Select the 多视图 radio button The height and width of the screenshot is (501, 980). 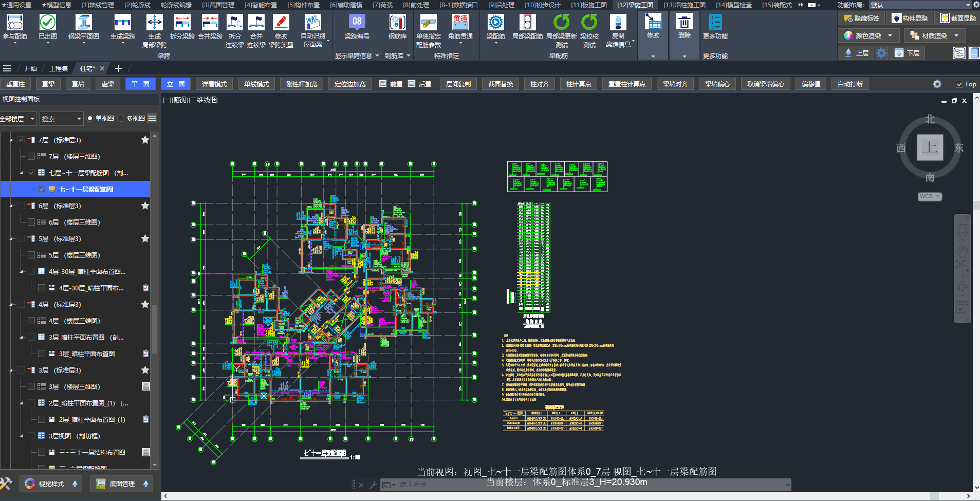121,119
